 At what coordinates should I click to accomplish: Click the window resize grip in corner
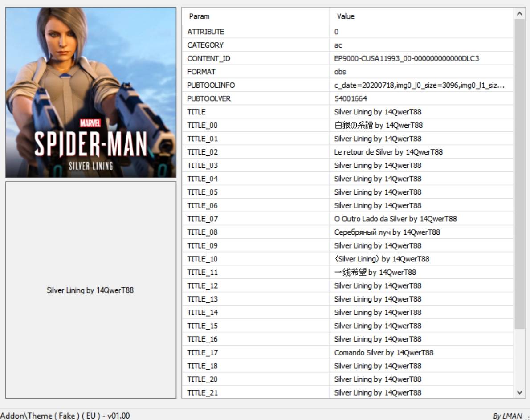526,416
